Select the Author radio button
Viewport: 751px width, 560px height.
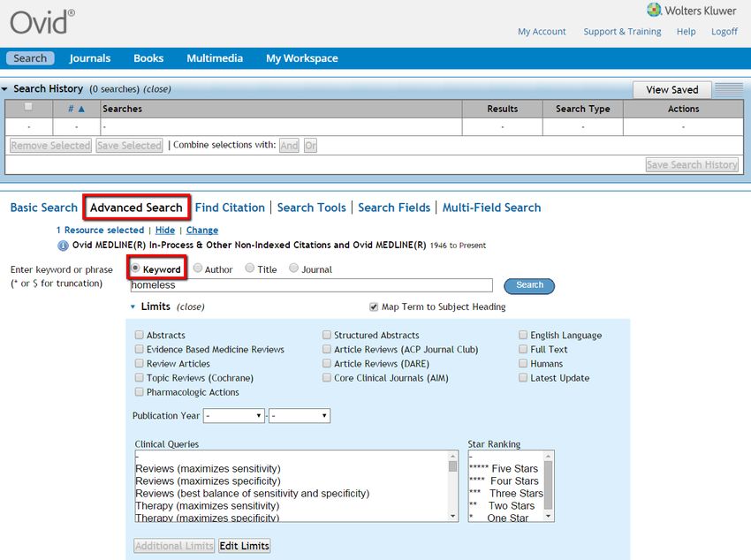(198, 268)
